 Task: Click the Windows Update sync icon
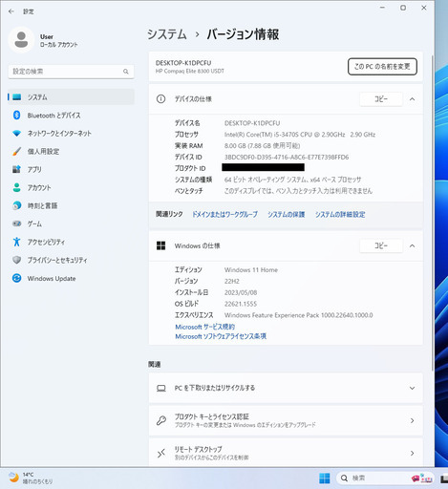tap(16, 278)
